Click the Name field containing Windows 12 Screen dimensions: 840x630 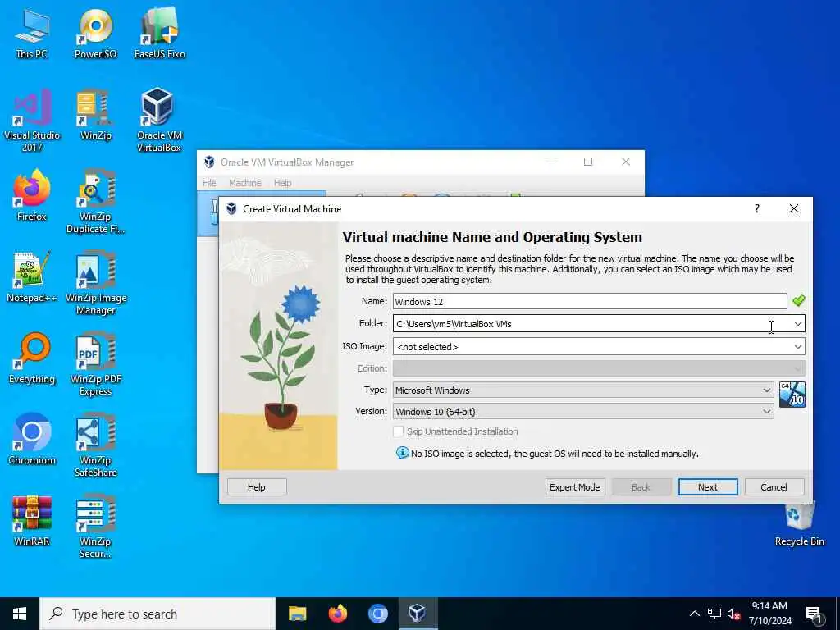(x=590, y=301)
